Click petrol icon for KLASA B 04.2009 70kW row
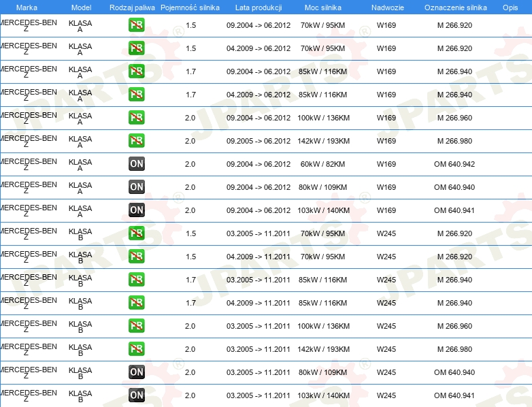The height and width of the screenshot is (407, 532). pyautogui.click(x=136, y=257)
